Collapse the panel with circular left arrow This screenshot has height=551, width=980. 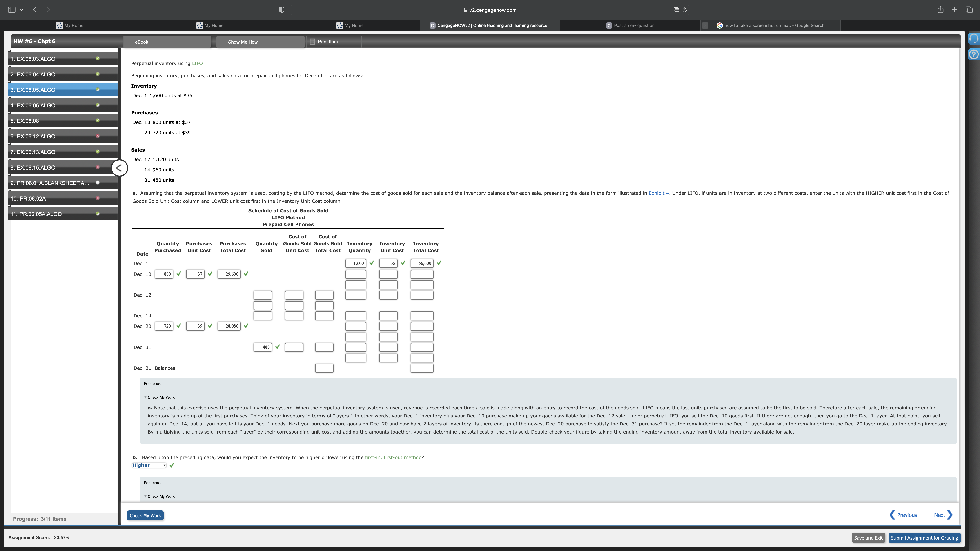coord(119,168)
